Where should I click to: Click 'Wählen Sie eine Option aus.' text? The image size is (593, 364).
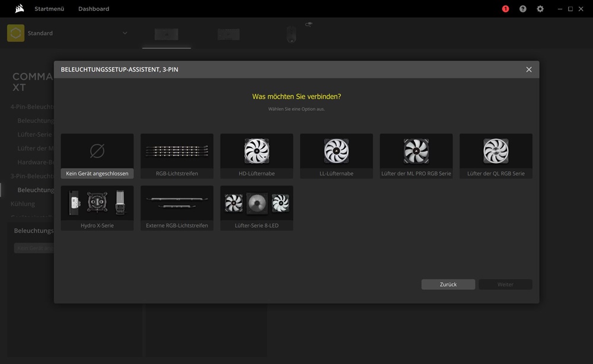[296, 109]
